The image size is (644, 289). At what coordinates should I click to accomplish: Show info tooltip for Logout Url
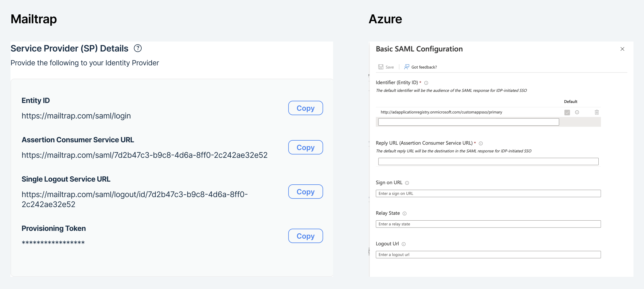(x=404, y=244)
